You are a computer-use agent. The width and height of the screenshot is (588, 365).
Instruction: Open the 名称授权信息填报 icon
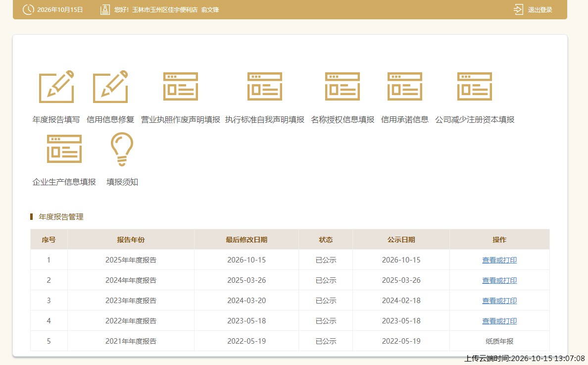pos(343,87)
